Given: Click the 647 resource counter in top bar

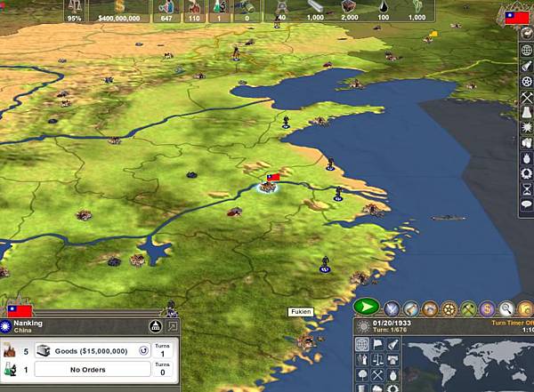Looking at the screenshot, I should point(166,12).
